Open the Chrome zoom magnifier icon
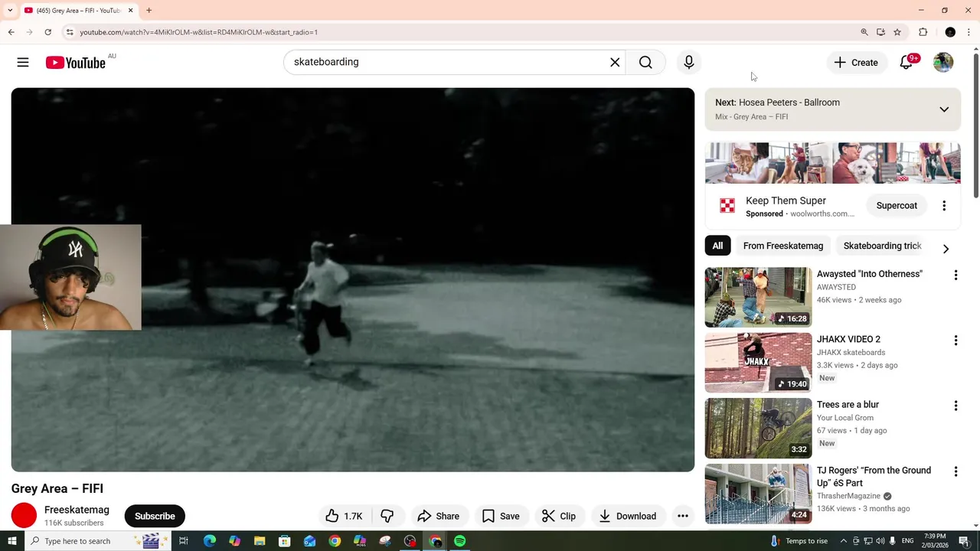The image size is (980, 551). tap(864, 32)
